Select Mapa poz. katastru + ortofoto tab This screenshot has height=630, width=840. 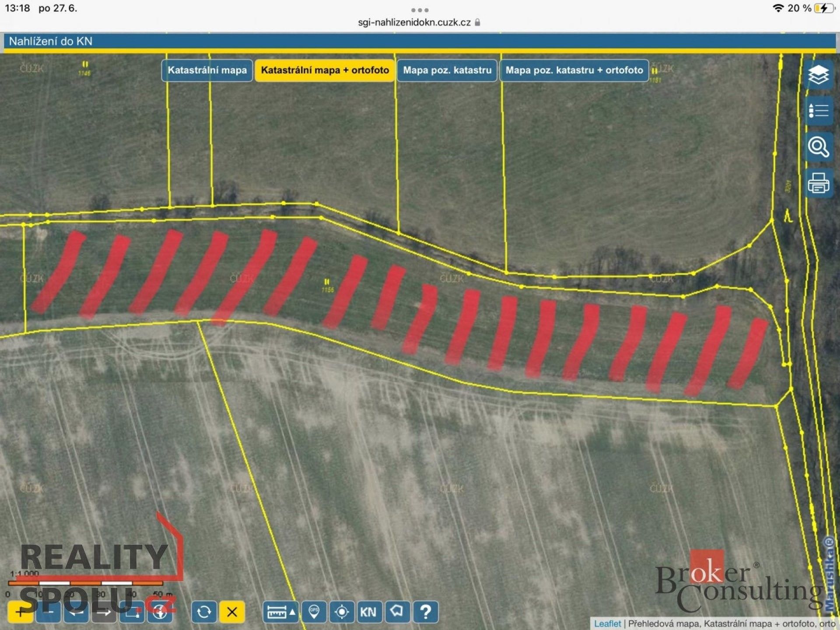[574, 70]
